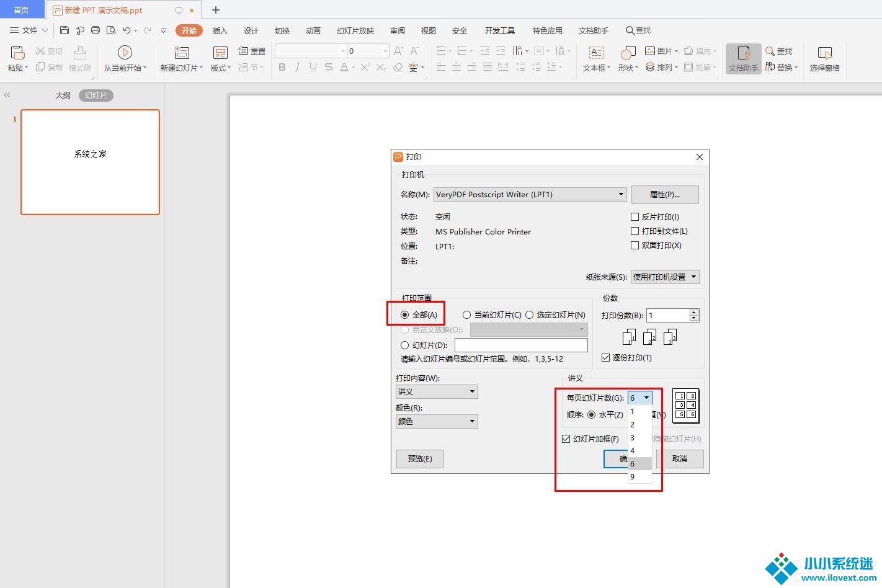The width and height of the screenshot is (882, 588).
Task: Toggle Frame Slides (幻灯片加框) checkbox
Action: [x=566, y=439]
